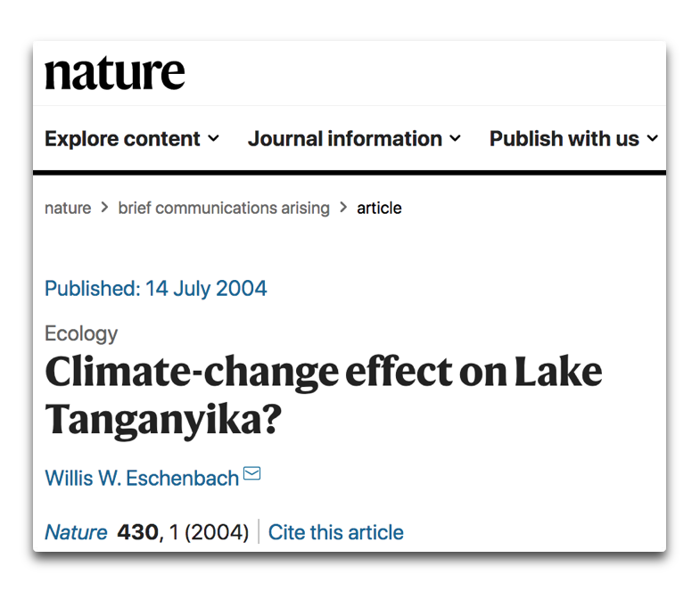This screenshot has width=700, height=591.
Task: Click the Nature logo
Action: pos(115,73)
